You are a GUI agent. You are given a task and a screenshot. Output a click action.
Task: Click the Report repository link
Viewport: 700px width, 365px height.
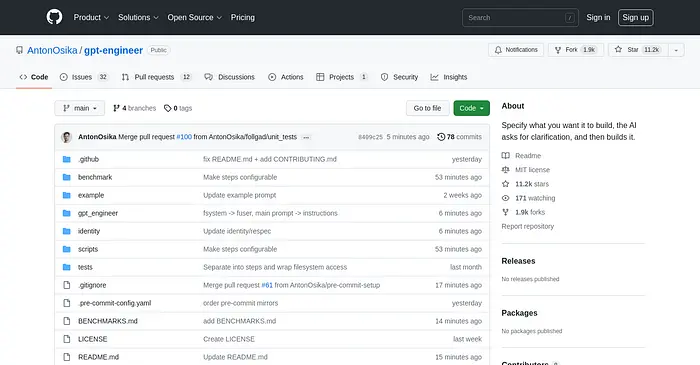528,226
